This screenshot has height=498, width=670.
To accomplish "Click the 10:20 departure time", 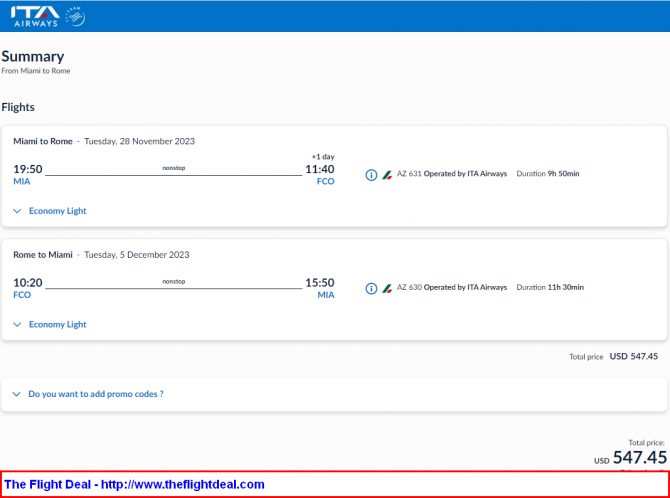I will [x=28, y=283].
